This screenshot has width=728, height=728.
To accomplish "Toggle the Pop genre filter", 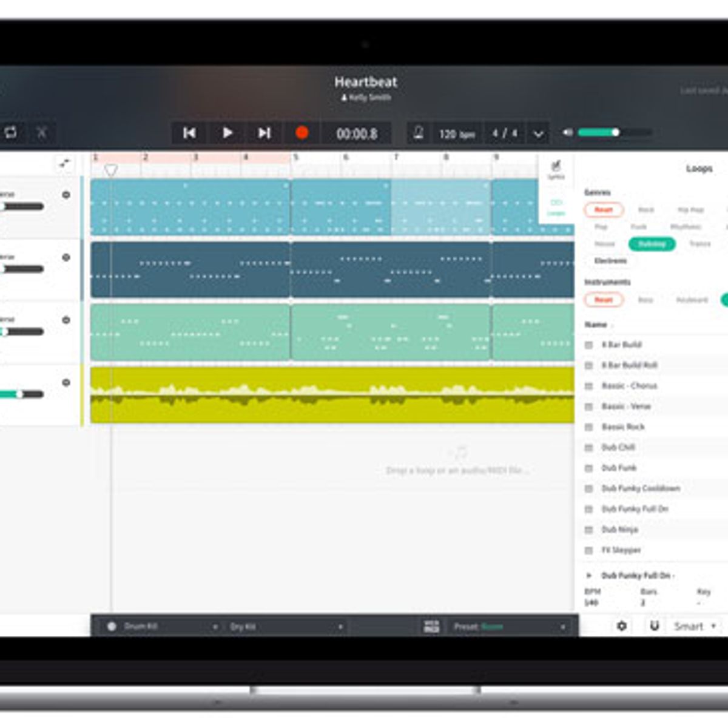I will coord(601,227).
